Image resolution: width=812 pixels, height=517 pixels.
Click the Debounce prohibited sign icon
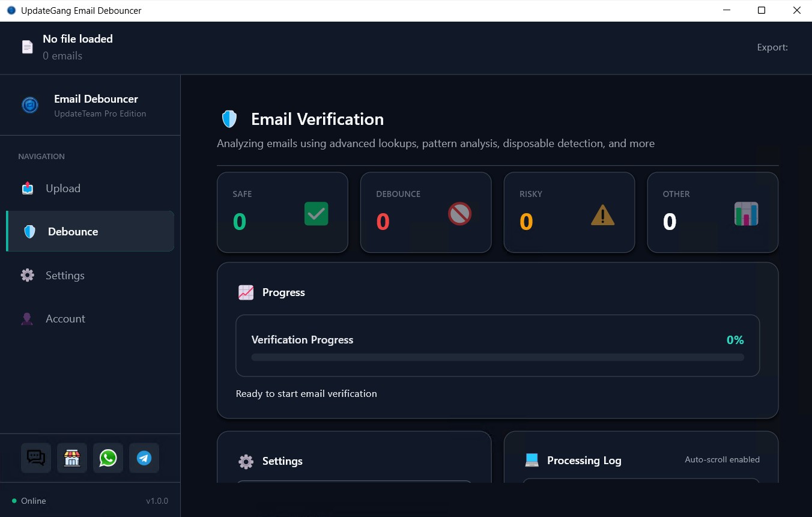(459, 214)
